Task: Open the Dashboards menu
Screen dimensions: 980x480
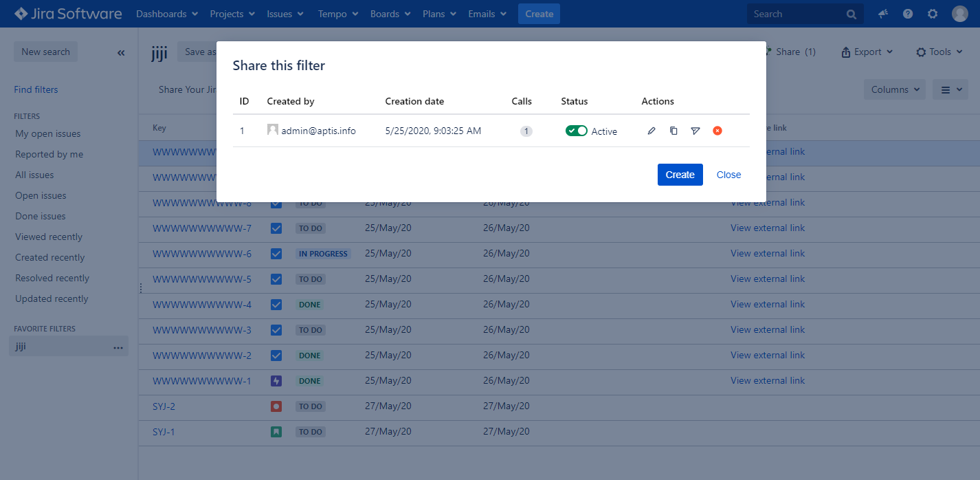Action: (x=167, y=14)
